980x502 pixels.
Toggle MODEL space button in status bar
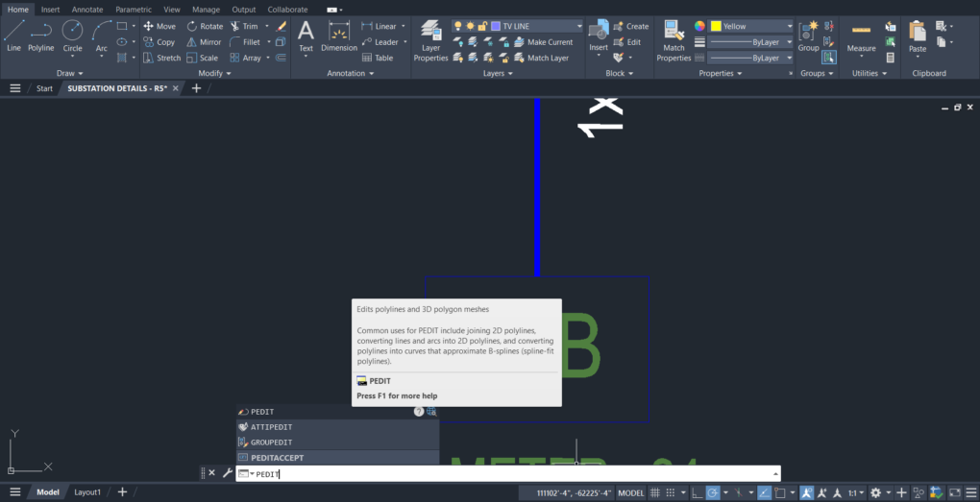pos(630,492)
